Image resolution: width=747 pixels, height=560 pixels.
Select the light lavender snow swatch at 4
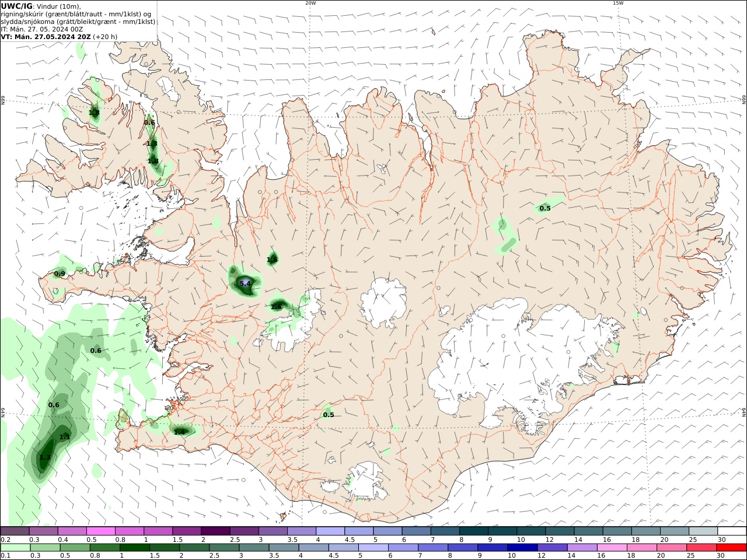coord(330,531)
